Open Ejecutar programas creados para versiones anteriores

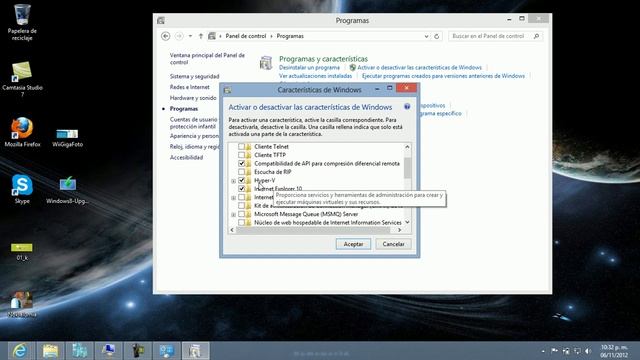pyautogui.click(x=443, y=76)
